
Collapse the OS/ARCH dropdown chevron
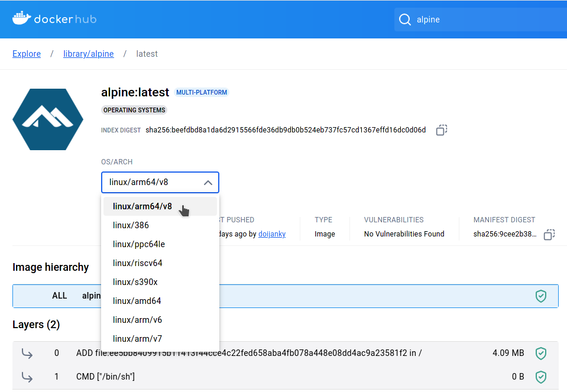[x=208, y=183]
